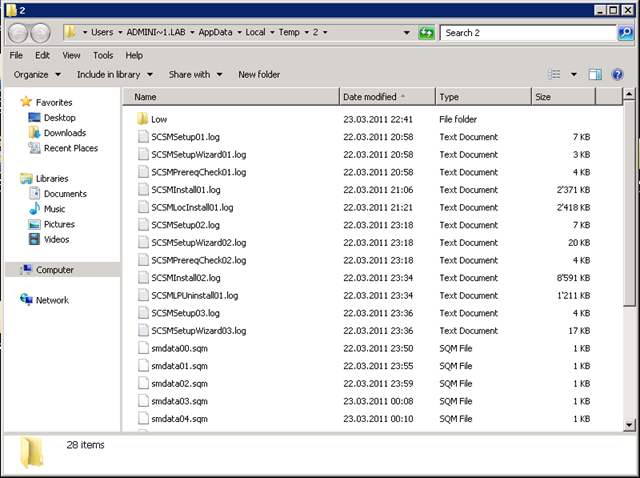
Task: Click the New folder button
Action: click(259, 74)
